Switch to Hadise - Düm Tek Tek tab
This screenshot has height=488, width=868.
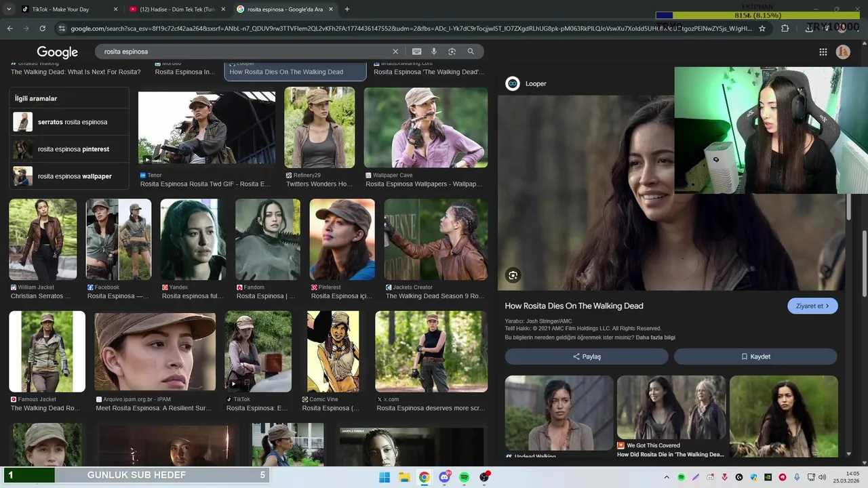click(178, 9)
